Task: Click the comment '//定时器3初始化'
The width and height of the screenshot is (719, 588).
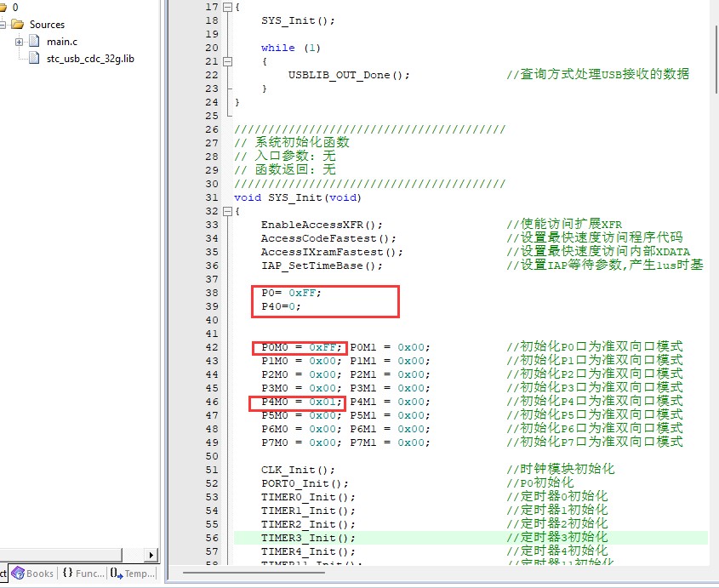Action: [x=557, y=537]
